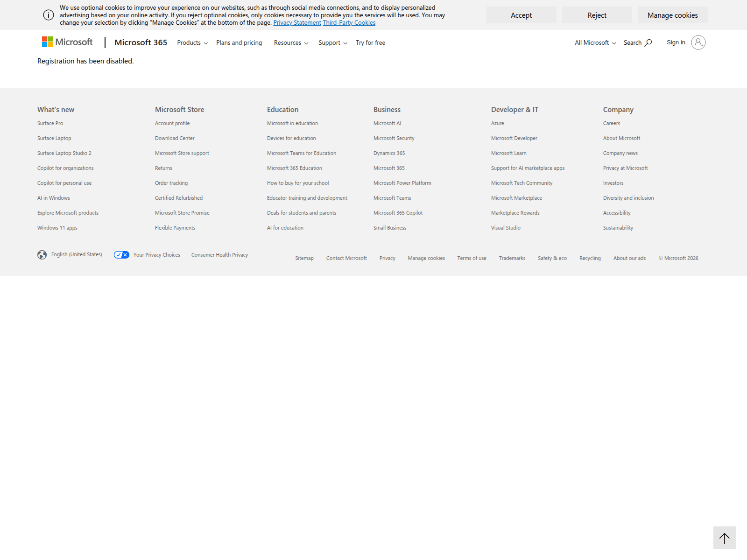This screenshot has width=747, height=560.
Task: Open Account profile link
Action: coord(172,123)
